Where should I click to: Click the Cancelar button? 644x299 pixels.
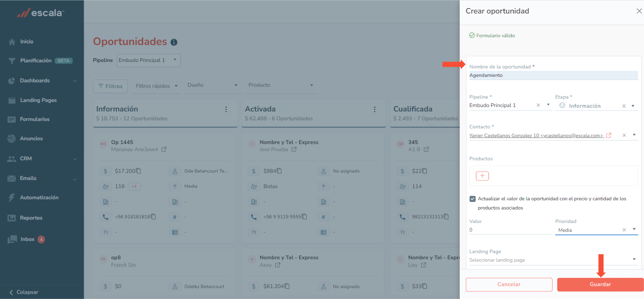(x=509, y=285)
